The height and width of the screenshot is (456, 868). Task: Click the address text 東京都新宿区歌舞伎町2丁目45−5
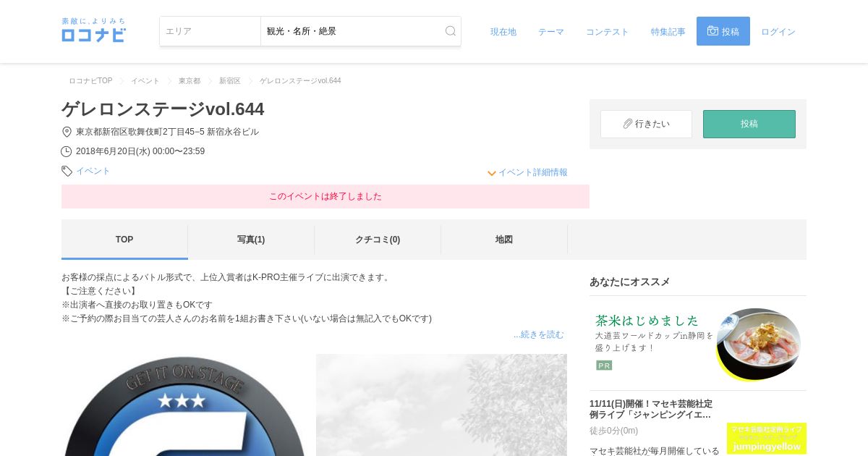[140, 132]
